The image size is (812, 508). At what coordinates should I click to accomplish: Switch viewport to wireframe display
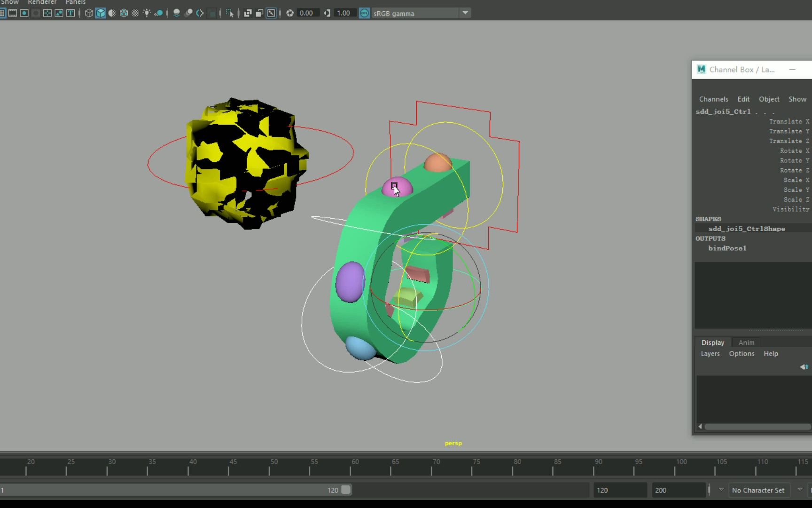pos(89,13)
